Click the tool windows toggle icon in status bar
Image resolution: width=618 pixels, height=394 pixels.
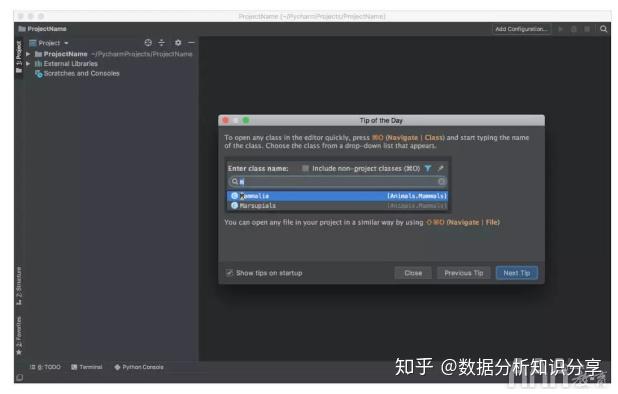[x=20, y=377]
